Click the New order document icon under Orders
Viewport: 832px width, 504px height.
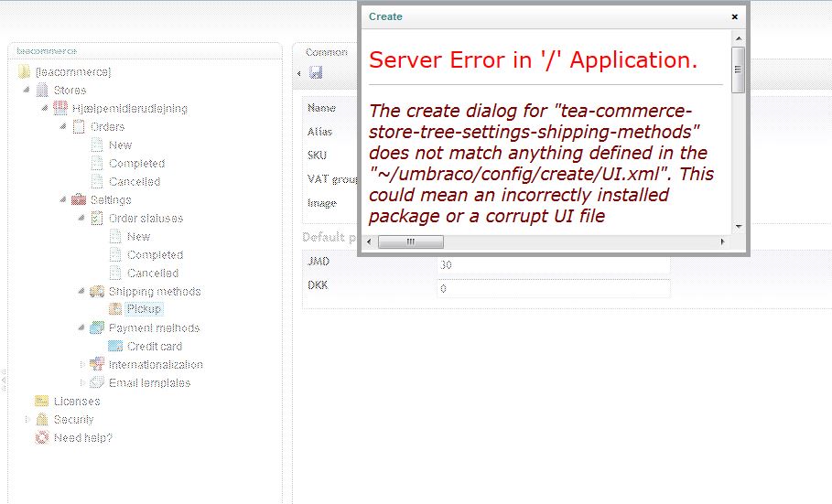97,145
